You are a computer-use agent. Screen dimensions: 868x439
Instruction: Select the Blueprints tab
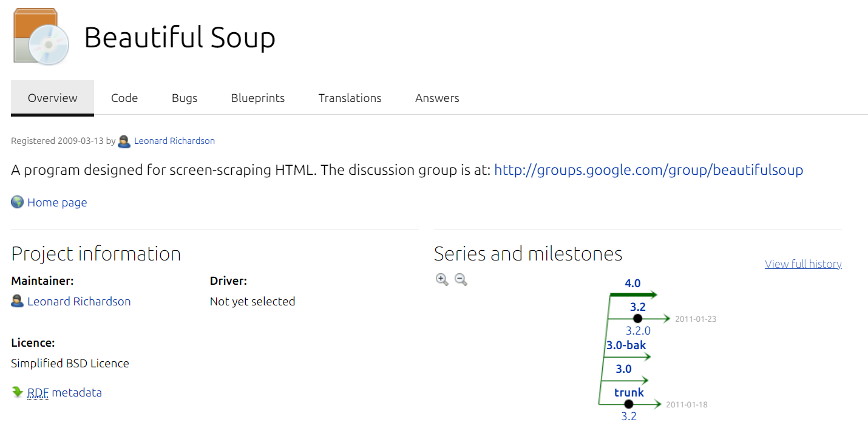[x=257, y=98]
